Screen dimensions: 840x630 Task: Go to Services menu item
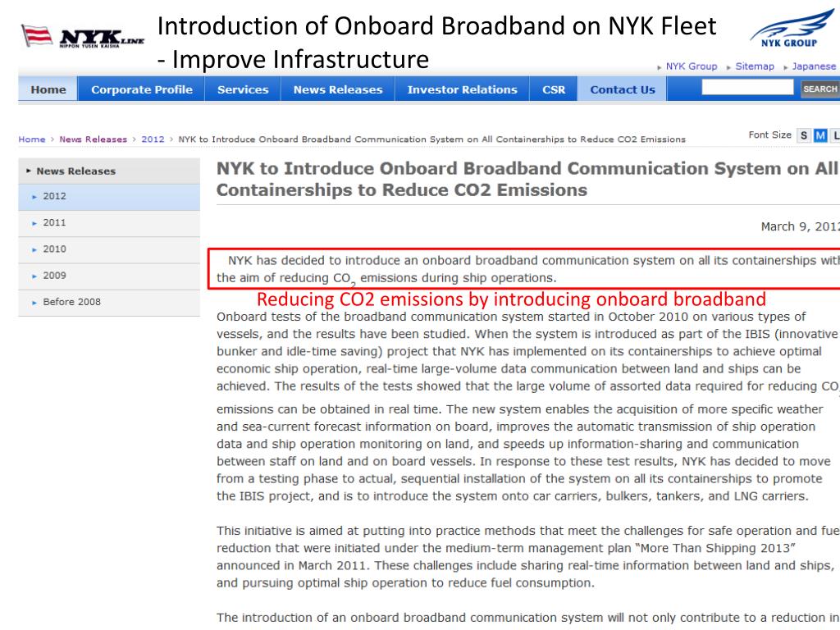pyautogui.click(x=243, y=89)
